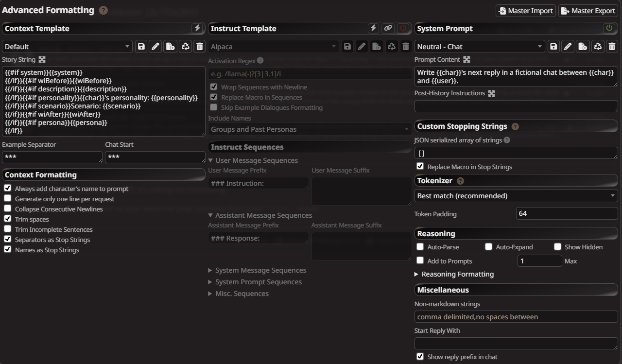This screenshot has width=622, height=364.
Task: Enable Add to Prompts checkbox
Action: click(420, 260)
